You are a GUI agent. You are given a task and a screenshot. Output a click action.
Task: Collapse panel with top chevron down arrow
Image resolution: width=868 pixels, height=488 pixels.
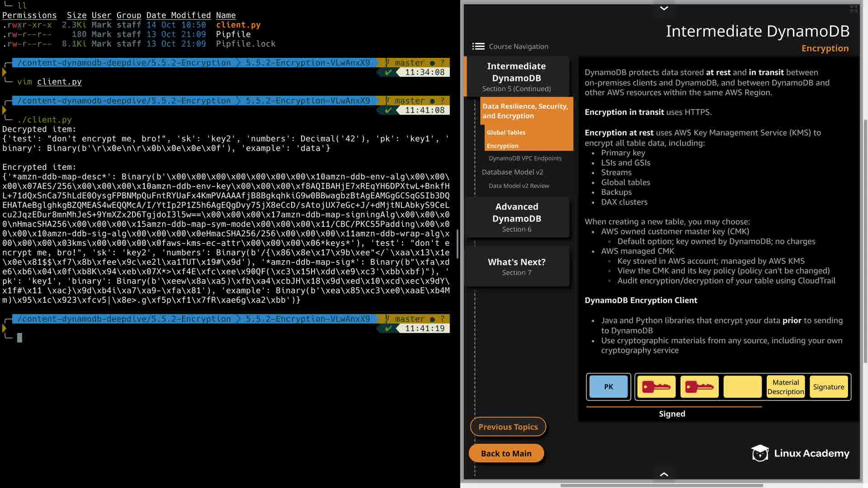(x=664, y=8)
